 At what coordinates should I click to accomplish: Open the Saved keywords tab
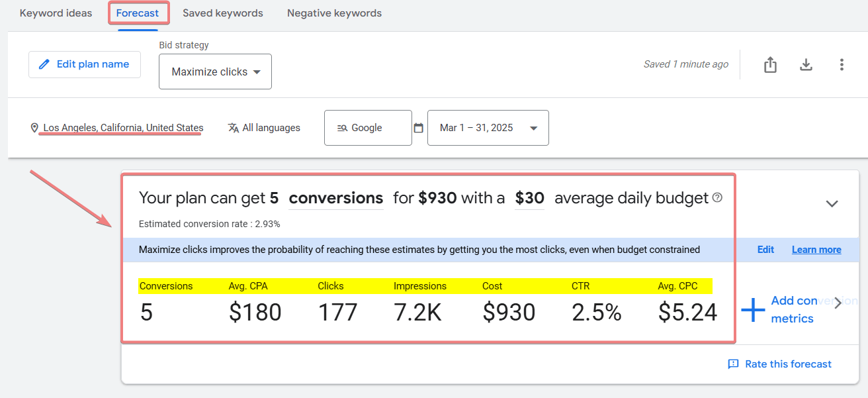tap(222, 13)
